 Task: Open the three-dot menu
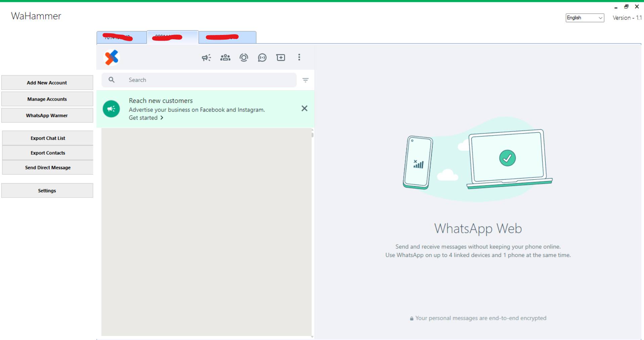pos(299,57)
